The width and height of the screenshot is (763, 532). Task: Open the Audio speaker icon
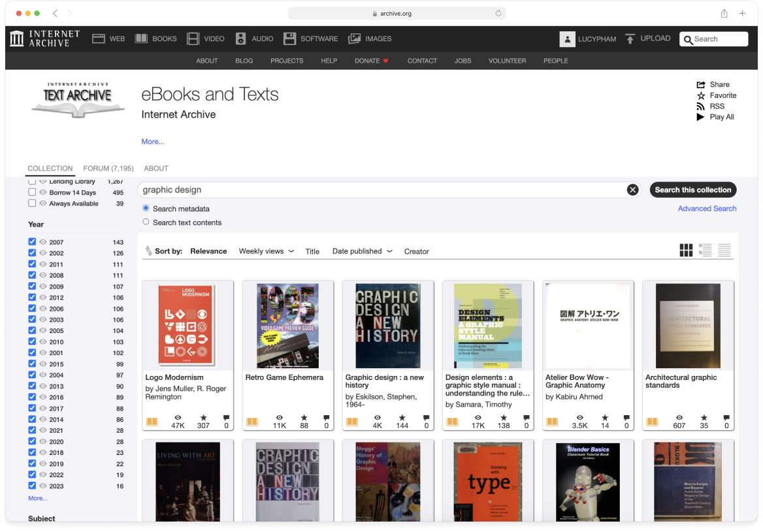[x=241, y=39]
